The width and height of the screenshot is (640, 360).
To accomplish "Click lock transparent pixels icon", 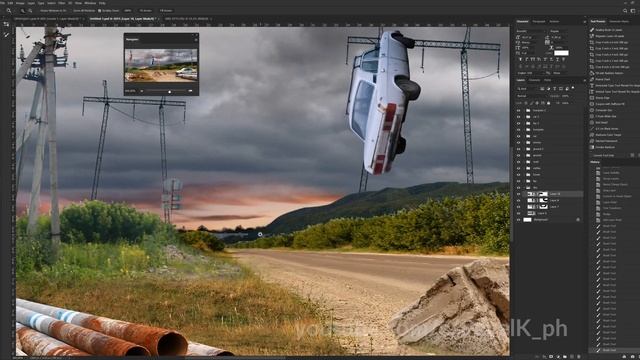I will tap(526, 103).
